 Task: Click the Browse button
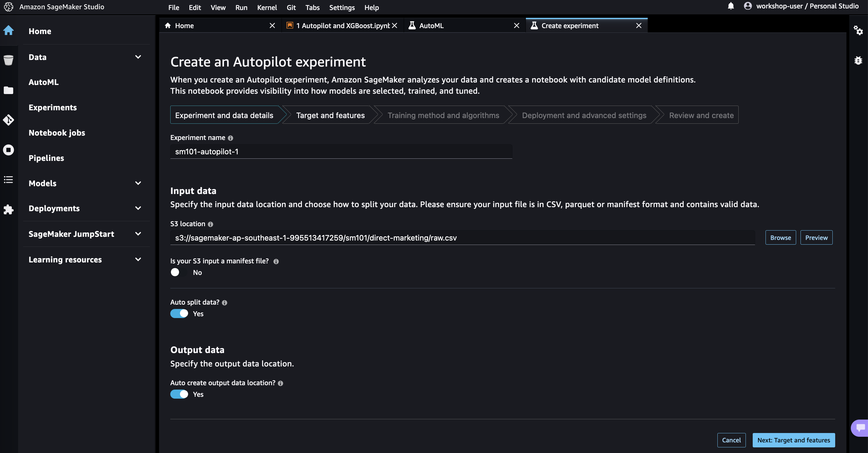coord(781,238)
